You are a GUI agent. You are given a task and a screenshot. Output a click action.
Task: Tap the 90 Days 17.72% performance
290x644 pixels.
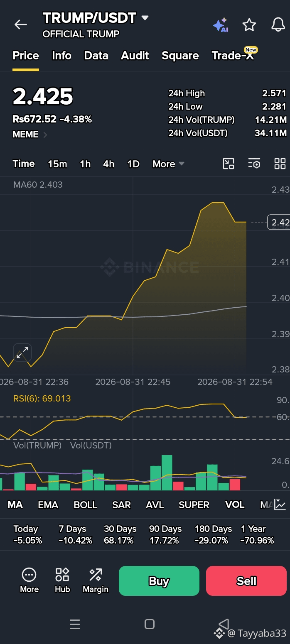pyautogui.click(x=165, y=534)
